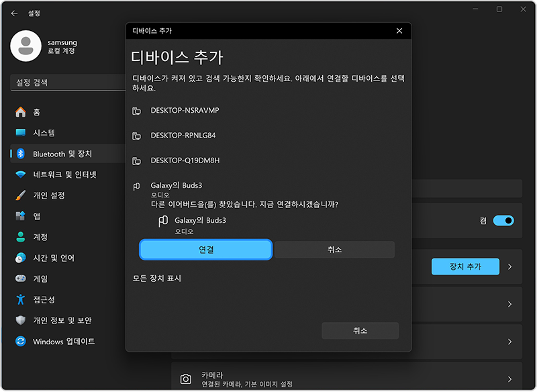
Task: Click the network Wi-Fi icon
Action: point(21,175)
